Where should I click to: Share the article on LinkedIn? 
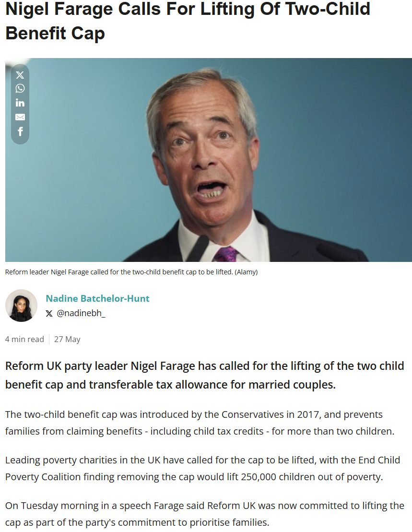pyautogui.click(x=20, y=103)
